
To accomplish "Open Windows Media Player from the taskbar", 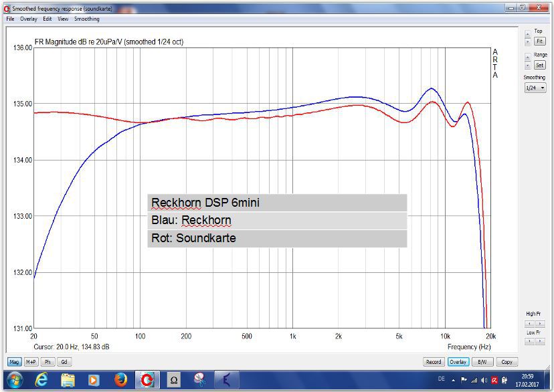I will pyautogui.click(x=94, y=381).
